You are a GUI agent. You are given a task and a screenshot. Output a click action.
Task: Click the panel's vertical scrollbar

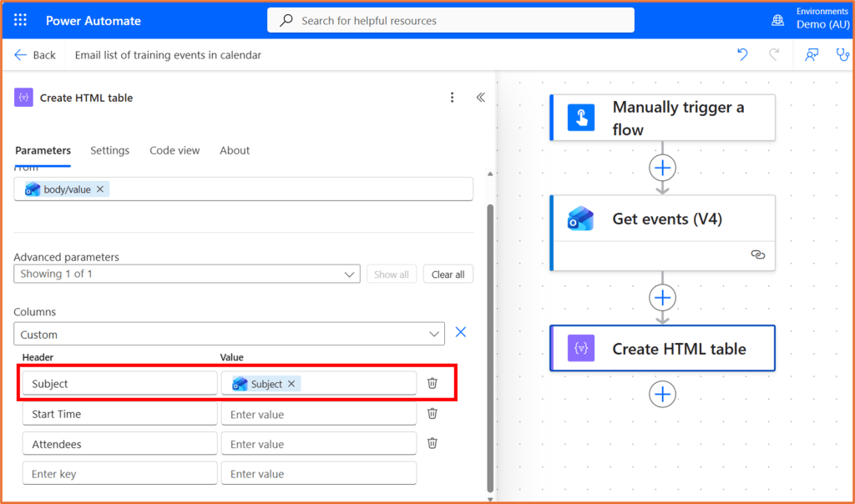click(x=490, y=334)
